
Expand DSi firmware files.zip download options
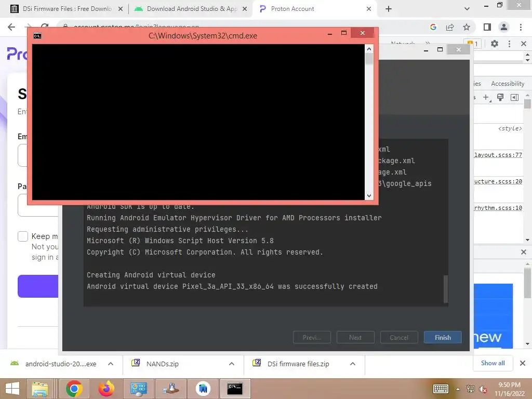tap(353, 364)
